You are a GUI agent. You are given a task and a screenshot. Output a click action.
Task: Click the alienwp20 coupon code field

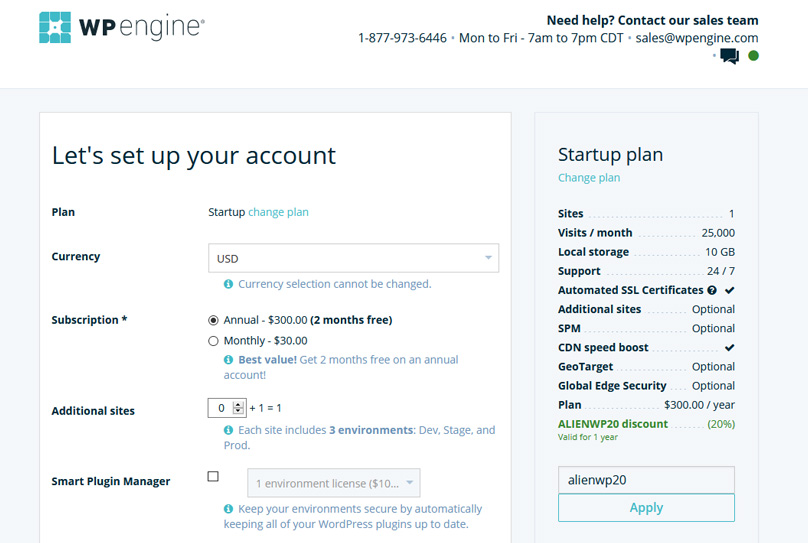point(646,479)
